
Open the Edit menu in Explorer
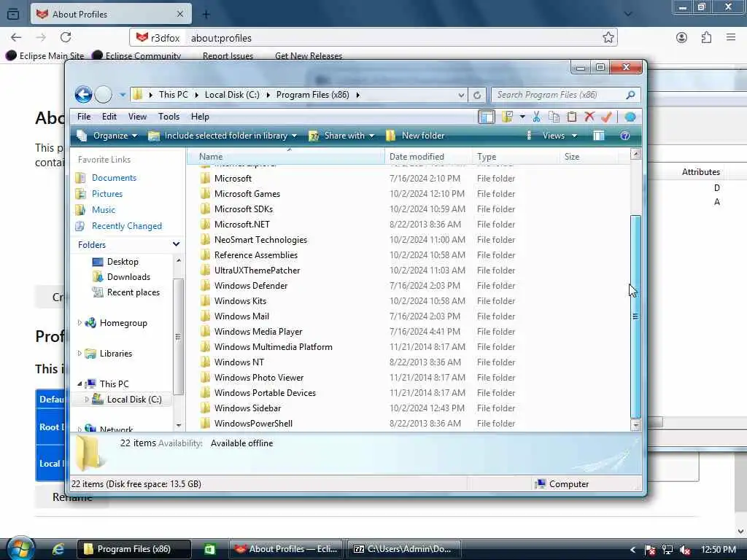[x=109, y=117]
